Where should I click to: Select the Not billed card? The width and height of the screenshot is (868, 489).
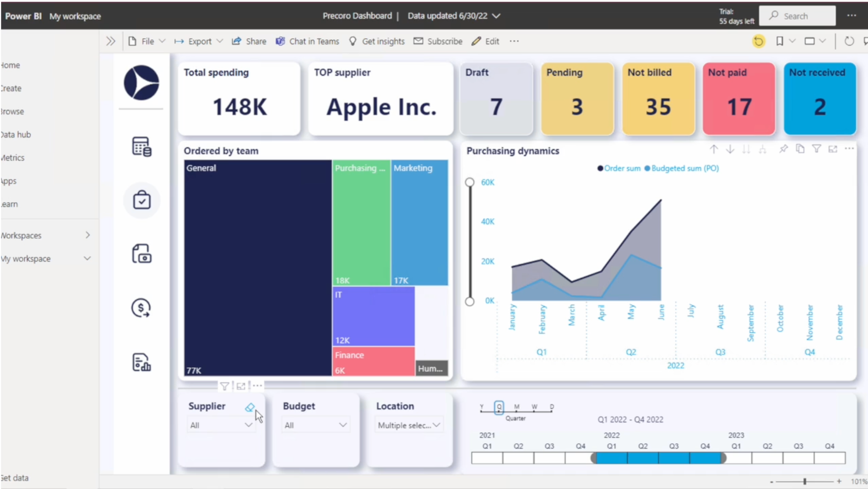pos(659,99)
